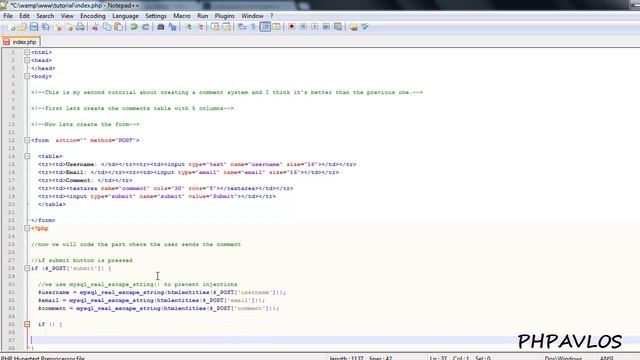Viewport: 640px width, 360px height.
Task: Collapse the <head> fold marker on line 2
Action: coord(27,60)
